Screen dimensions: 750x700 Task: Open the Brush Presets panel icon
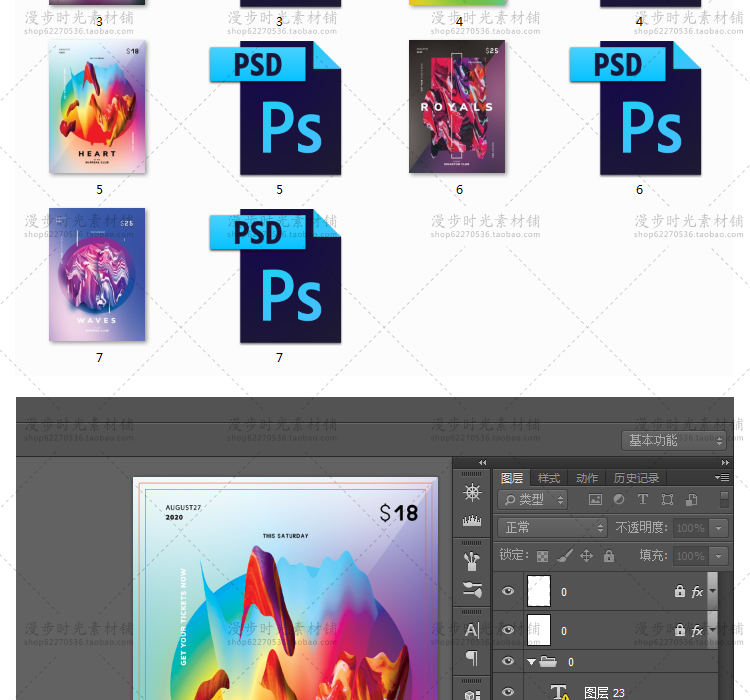[472, 588]
